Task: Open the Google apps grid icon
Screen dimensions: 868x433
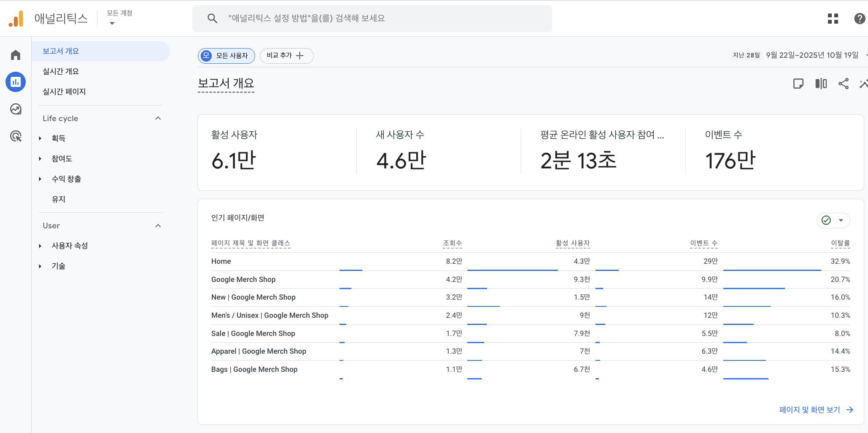Action: (x=833, y=19)
